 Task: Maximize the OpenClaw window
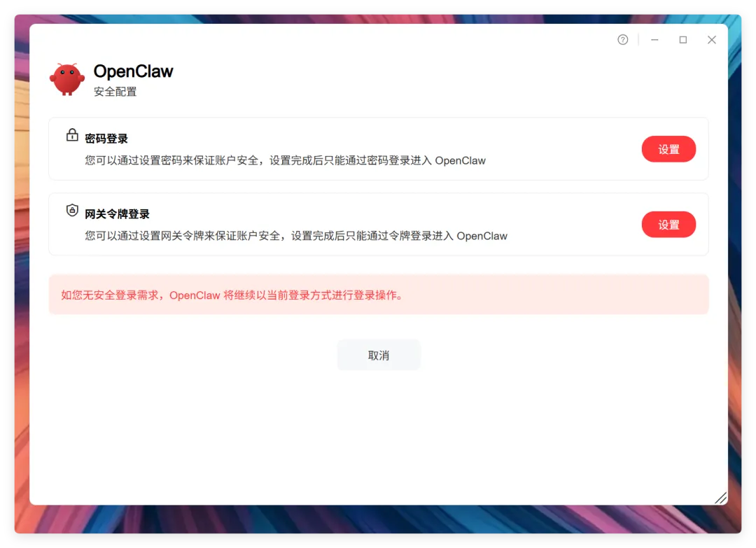(682, 39)
